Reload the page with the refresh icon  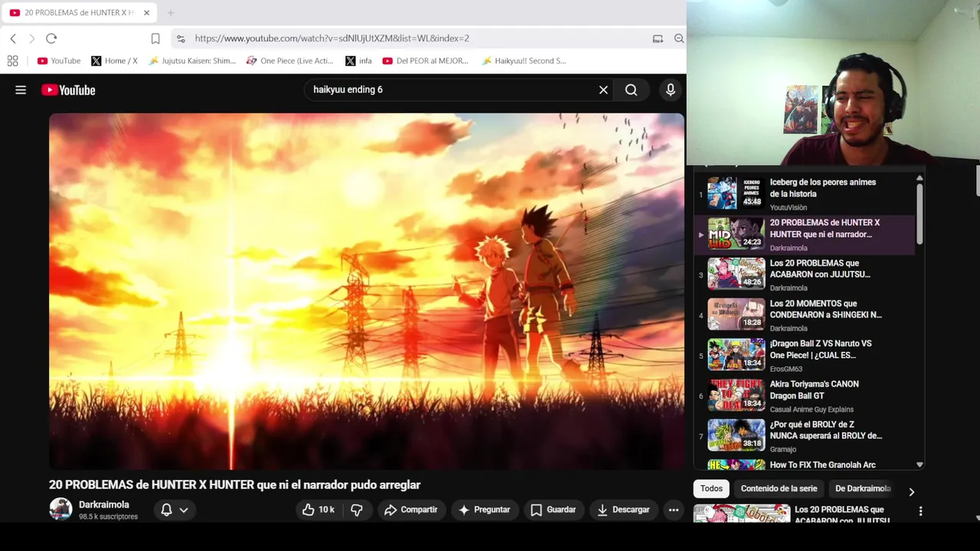tap(51, 38)
